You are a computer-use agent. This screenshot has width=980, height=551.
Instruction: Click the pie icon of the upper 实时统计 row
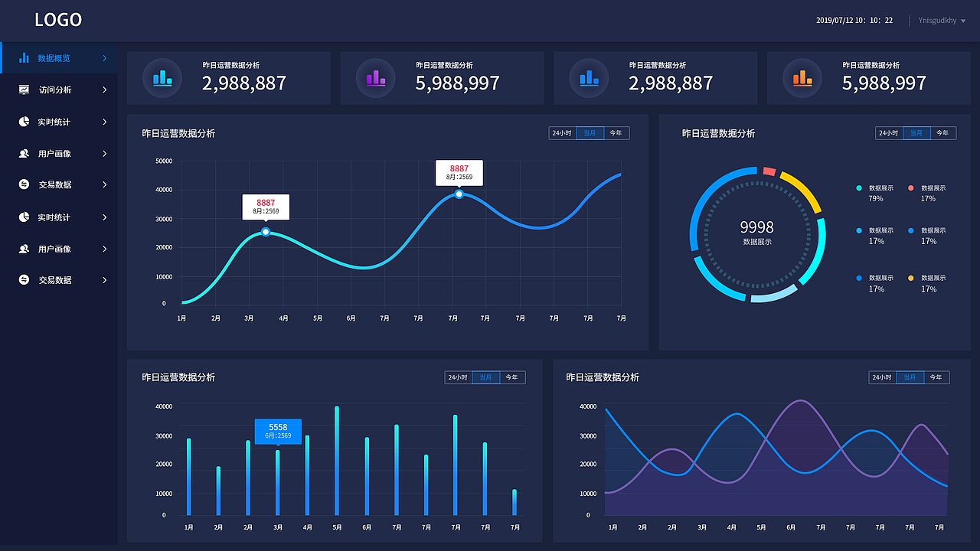pos(24,122)
